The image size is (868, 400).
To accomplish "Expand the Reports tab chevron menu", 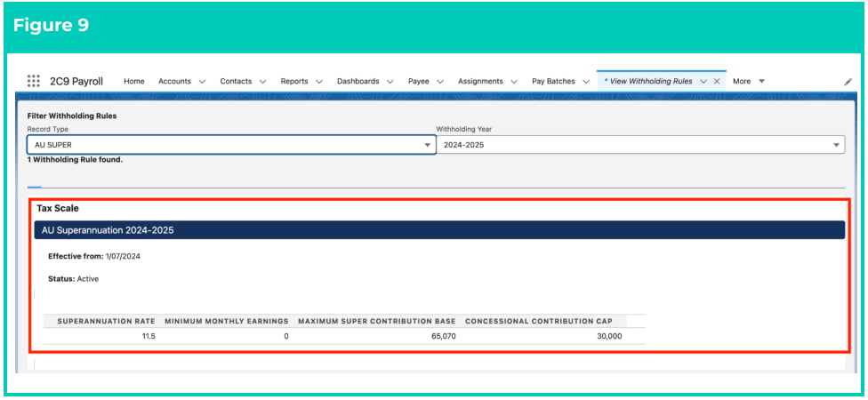I will [319, 81].
